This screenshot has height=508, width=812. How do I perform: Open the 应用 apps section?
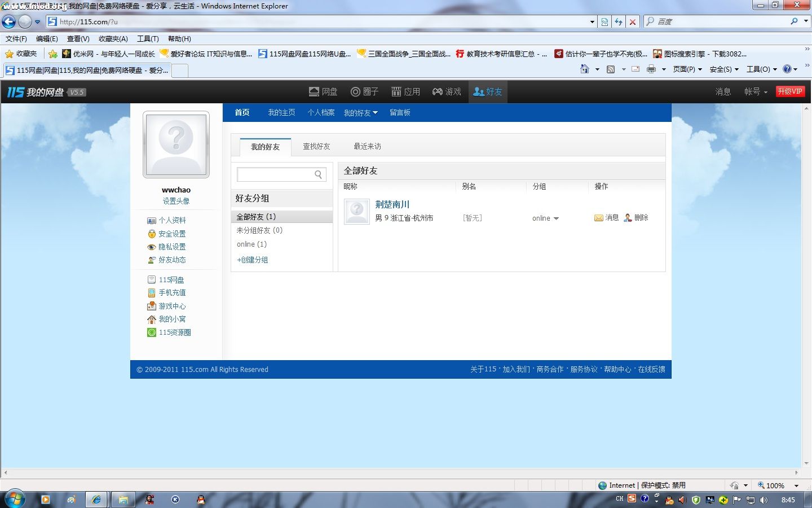pyautogui.click(x=405, y=91)
